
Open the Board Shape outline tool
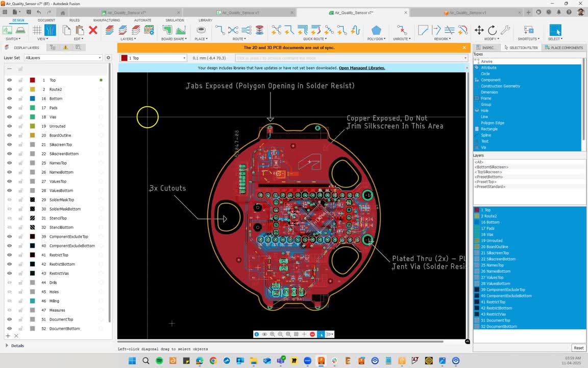[167, 30]
